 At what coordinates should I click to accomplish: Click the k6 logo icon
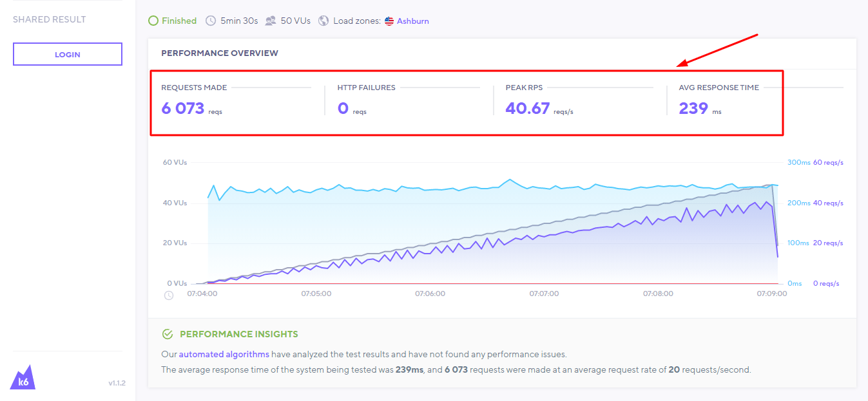pos(23,378)
